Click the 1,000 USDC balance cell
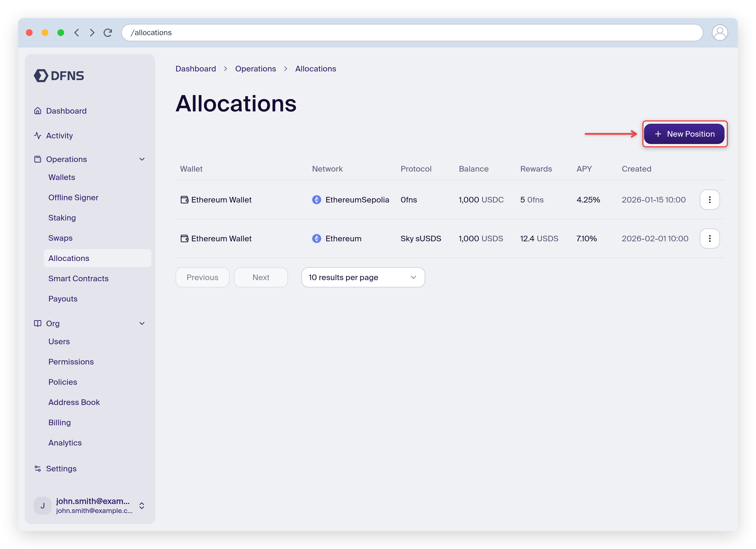The width and height of the screenshot is (756, 549). [481, 200]
